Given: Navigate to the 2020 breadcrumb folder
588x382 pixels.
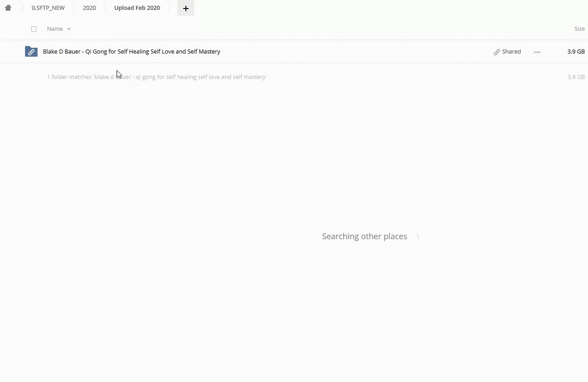Looking at the screenshot, I should click(x=89, y=8).
